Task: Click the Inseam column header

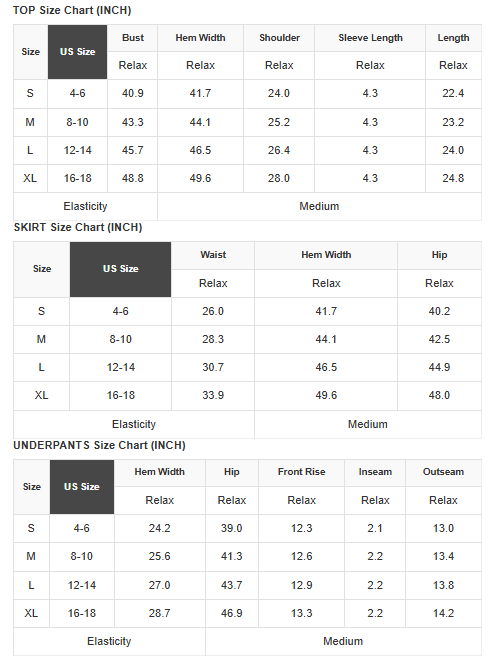Action: click(x=375, y=472)
